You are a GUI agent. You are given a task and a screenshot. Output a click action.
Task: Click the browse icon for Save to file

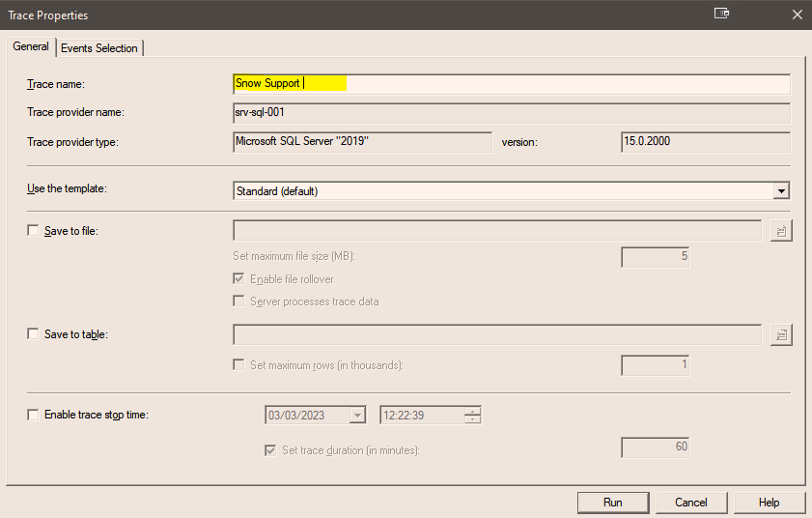point(781,231)
